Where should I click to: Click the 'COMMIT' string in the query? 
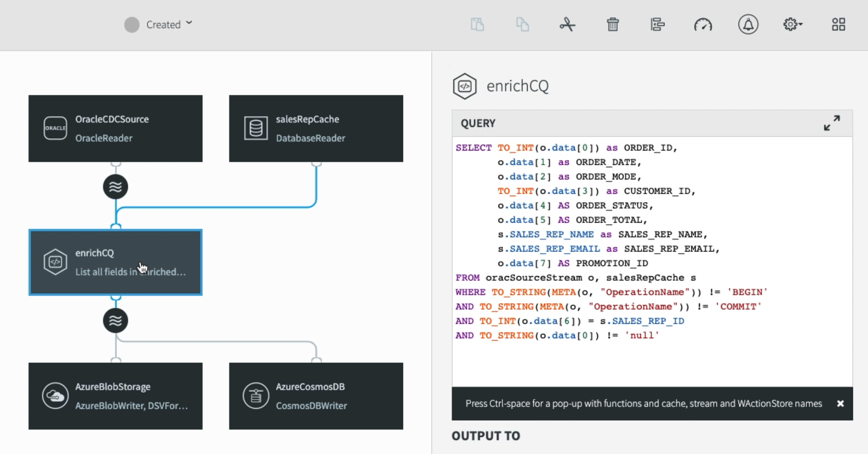coord(739,307)
